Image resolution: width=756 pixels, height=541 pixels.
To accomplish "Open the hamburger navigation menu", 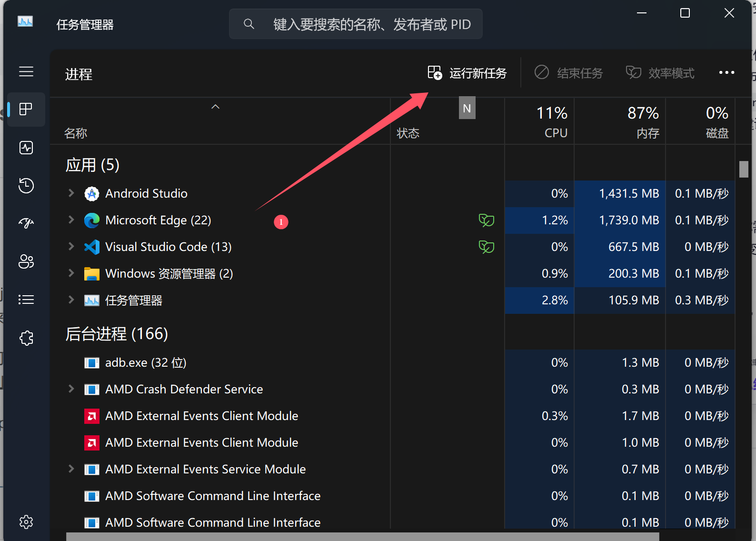I will tap(26, 71).
